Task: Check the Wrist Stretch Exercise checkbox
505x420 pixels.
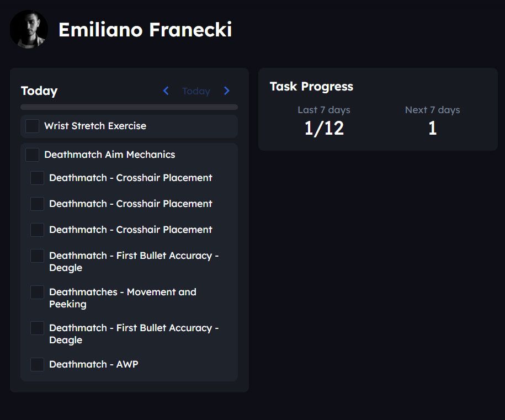Action: click(x=33, y=126)
